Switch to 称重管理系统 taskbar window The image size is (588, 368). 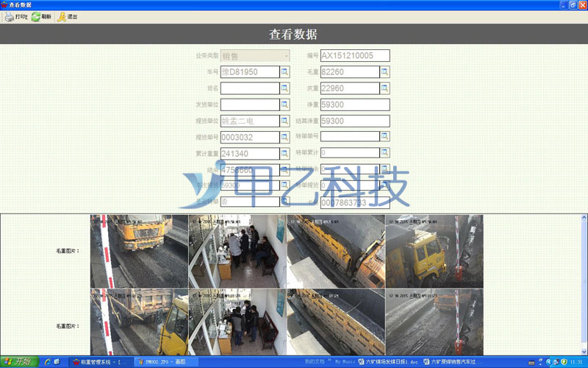tap(101, 362)
